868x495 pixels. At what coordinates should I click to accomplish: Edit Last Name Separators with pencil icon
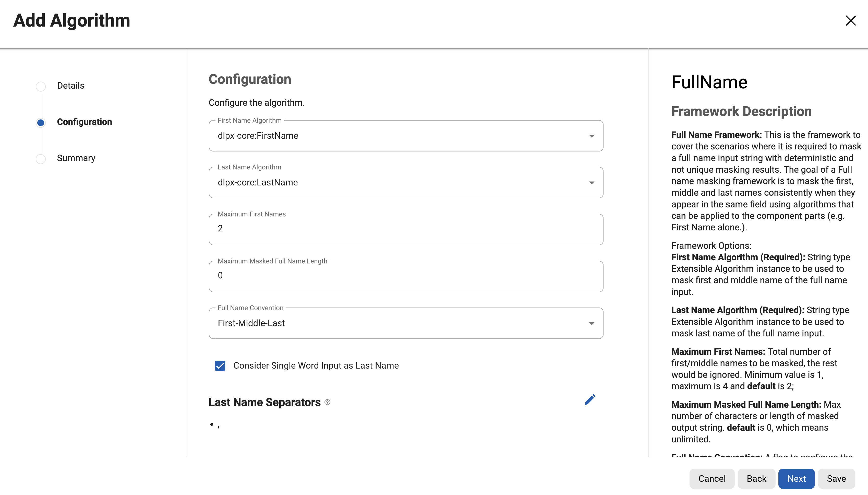[x=590, y=400]
